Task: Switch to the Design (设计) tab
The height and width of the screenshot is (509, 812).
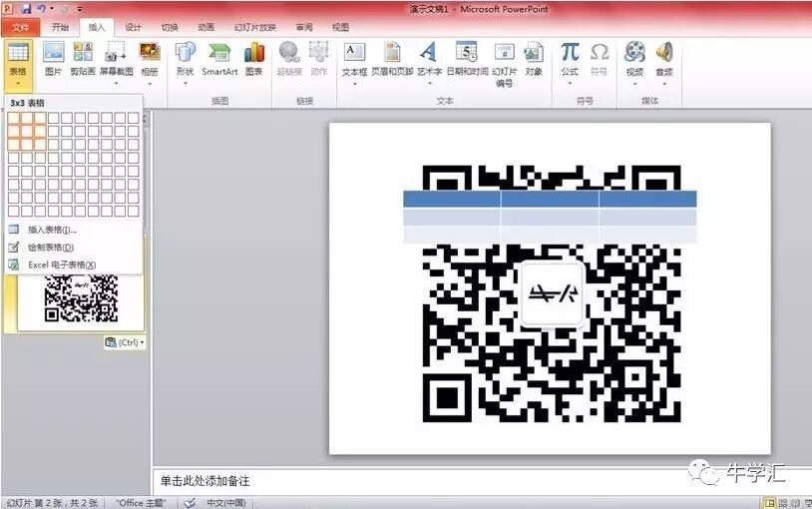Action: pyautogui.click(x=133, y=27)
